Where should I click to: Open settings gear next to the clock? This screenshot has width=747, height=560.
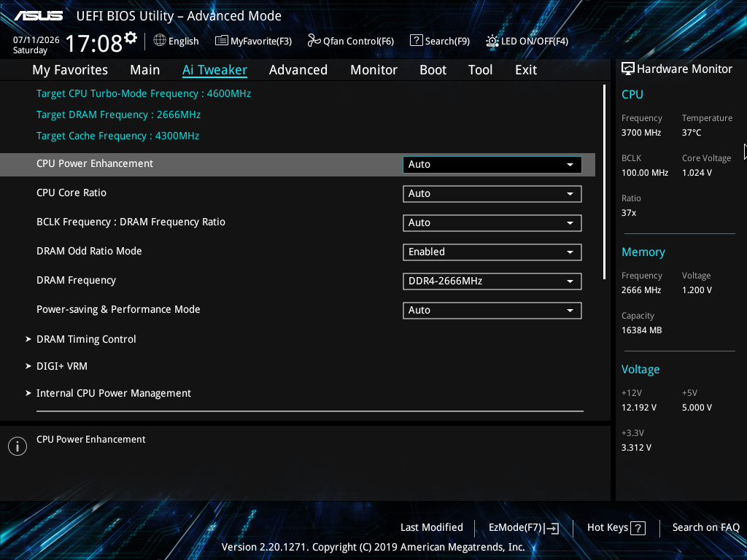click(x=131, y=38)
